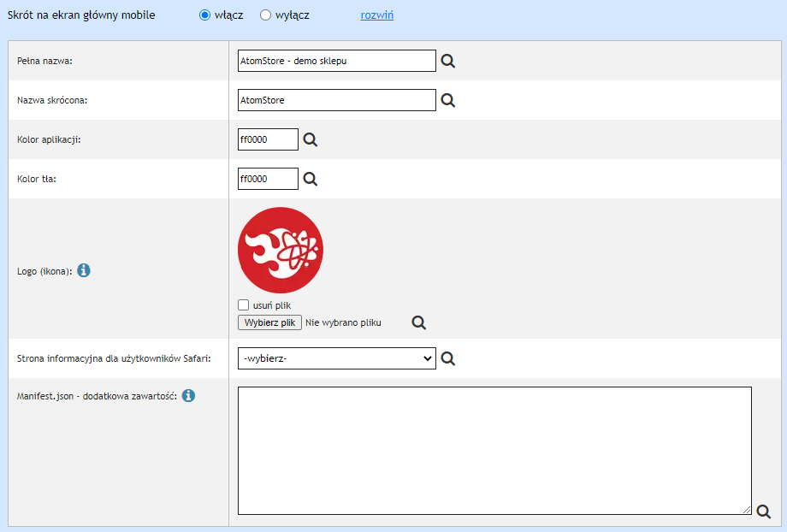This screenshot has height=532, width=787.
Task: Open the Safari info page '-wybierz-' dropdown
Action: (336, 358)
